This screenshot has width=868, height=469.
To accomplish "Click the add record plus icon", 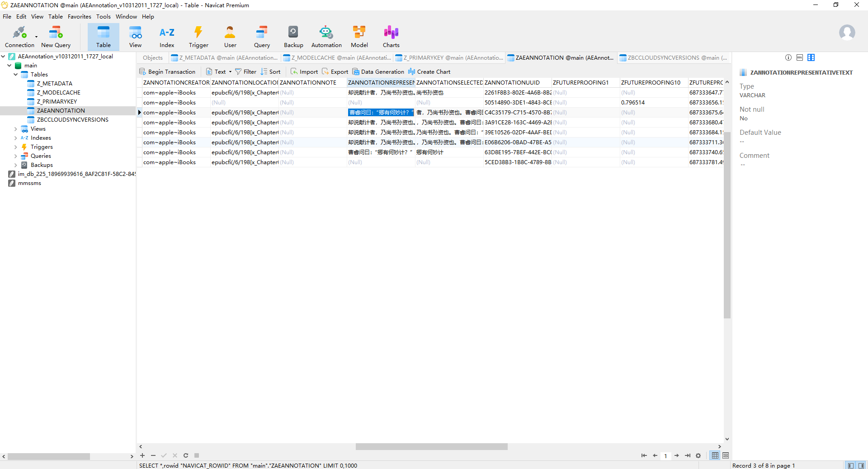I will pos(142,455).
